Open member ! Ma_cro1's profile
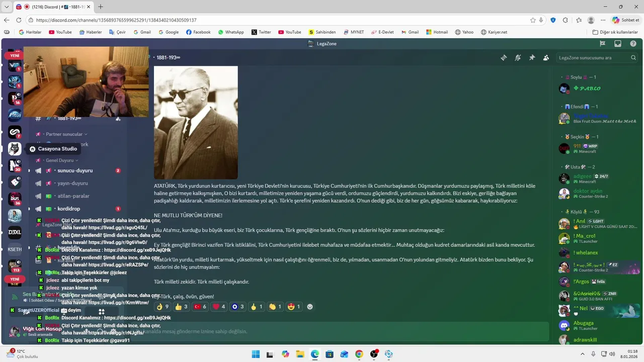This screenshot has height=362, width=644. [600, 238]
